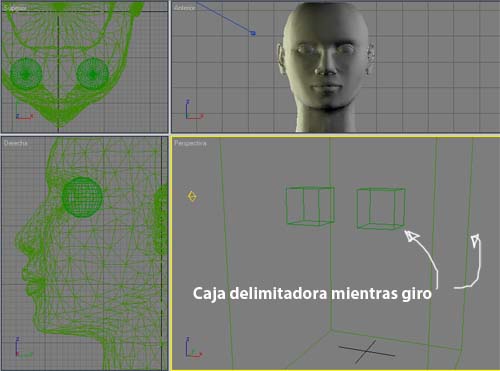
Task: Open the Derecha viewport label menu
Action: (16, 143)
